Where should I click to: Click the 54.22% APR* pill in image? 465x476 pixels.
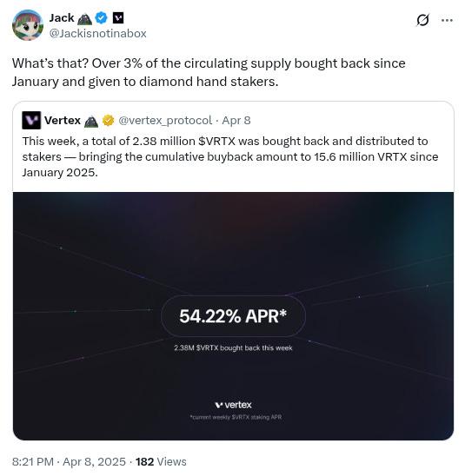tap(233, 316)
